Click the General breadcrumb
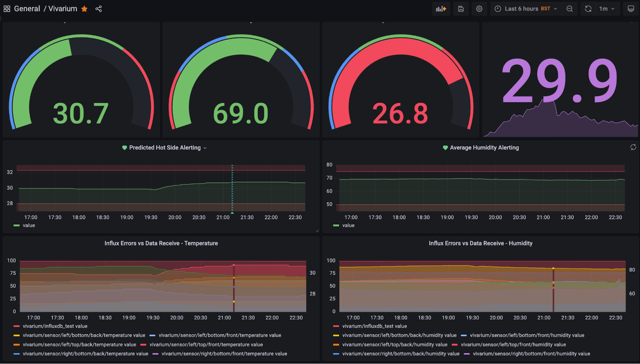This screenshot has height=364, width=640. 27,8
